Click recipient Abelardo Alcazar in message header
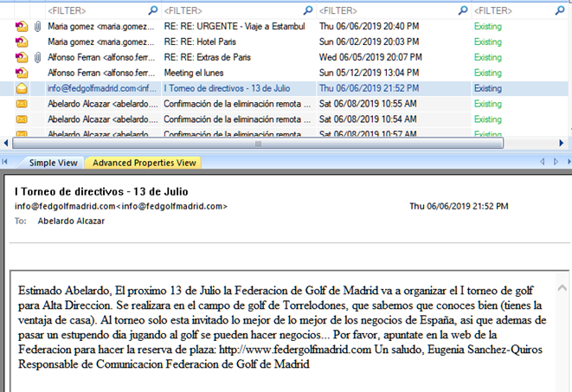Viewport: 572px width, 392px height. [71, 221]
